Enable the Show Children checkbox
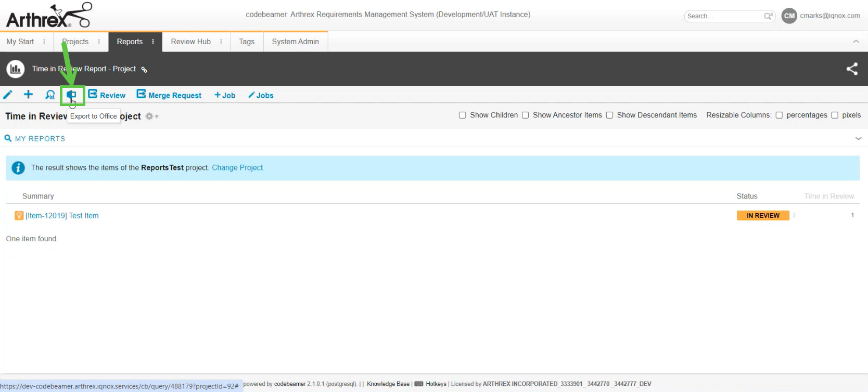Screen dimensions: 868x392 coord(462,115)
